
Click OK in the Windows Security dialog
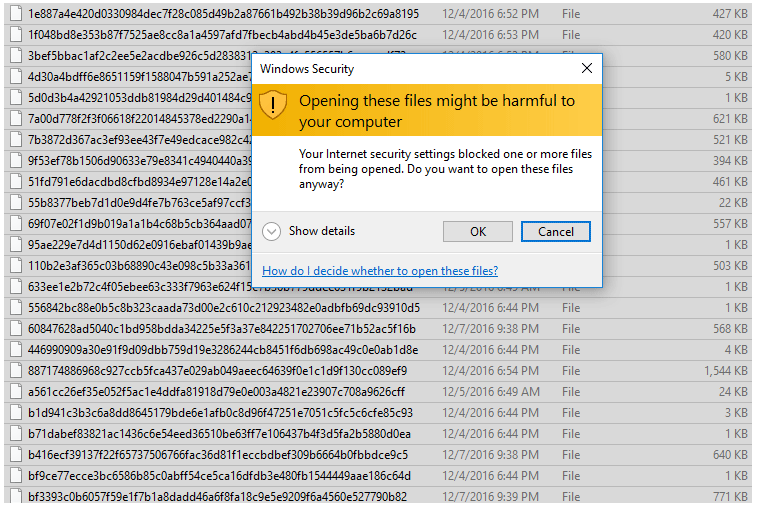[x=478, y=231]
